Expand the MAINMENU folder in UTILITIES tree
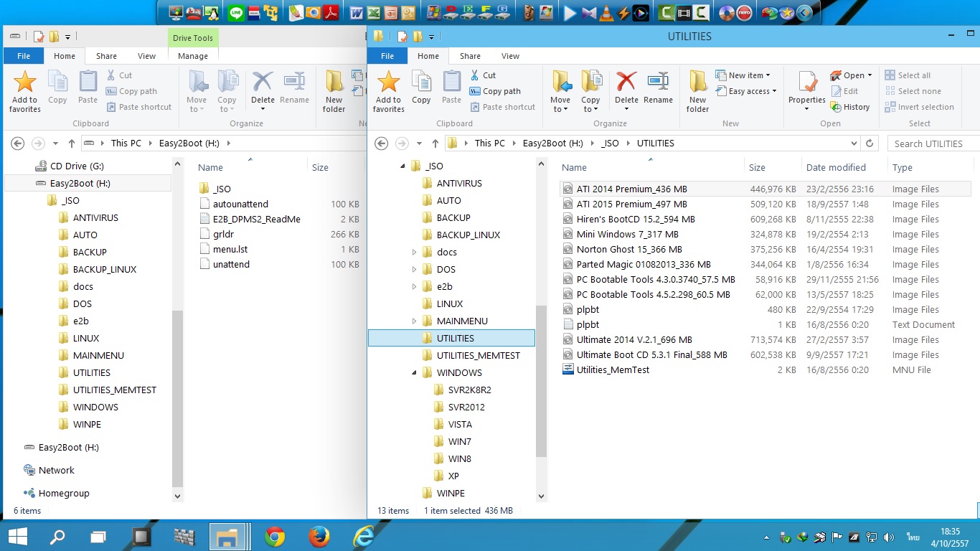This screenshot has width=980, height=551. (x=414, y=321)
